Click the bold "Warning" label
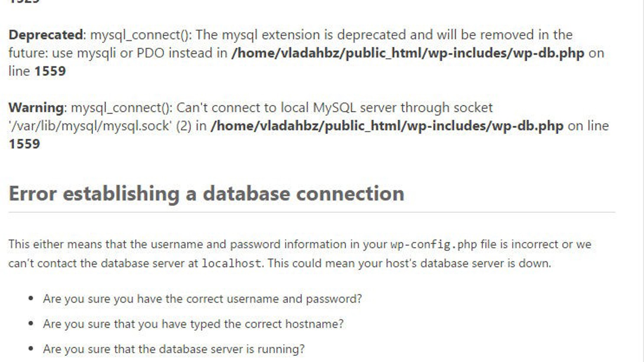Screen dimensions: 644x362 (36, 108)
